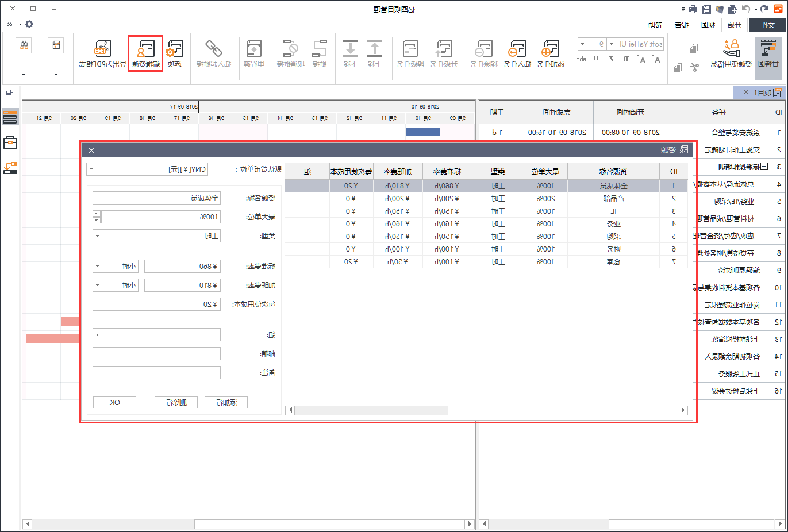Click the 资源名称 field containing 全体成员

(x=156, y=198)
